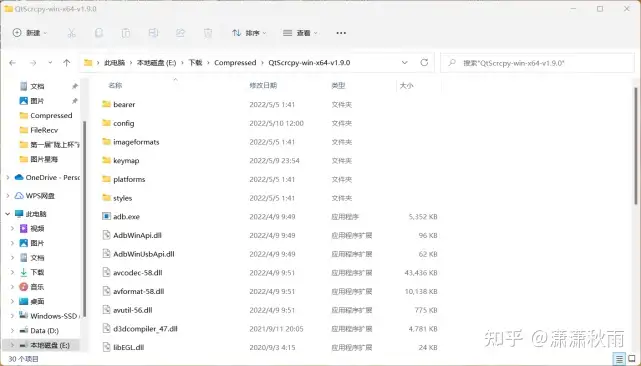Click the Refresh button beside address bar
641x366 pixels.
(x=424, y=63)
